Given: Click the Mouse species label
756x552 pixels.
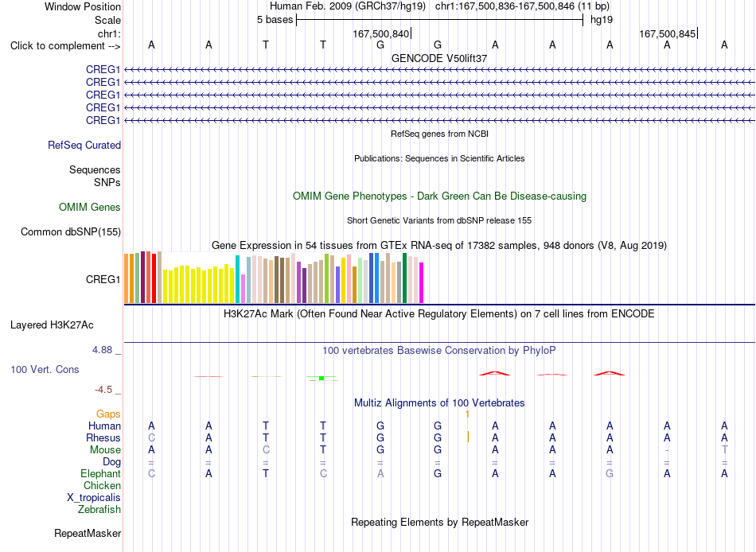Looking at the screenshot, I should pos(105,450).
